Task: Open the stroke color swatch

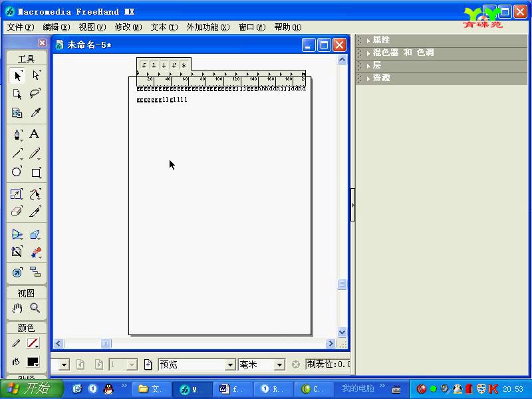Action: point(33,343)
